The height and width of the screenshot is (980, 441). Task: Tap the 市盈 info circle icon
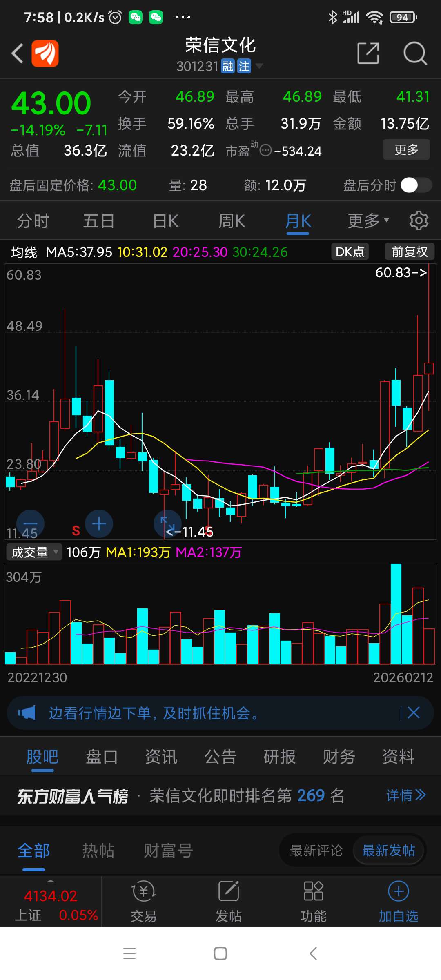265,150
